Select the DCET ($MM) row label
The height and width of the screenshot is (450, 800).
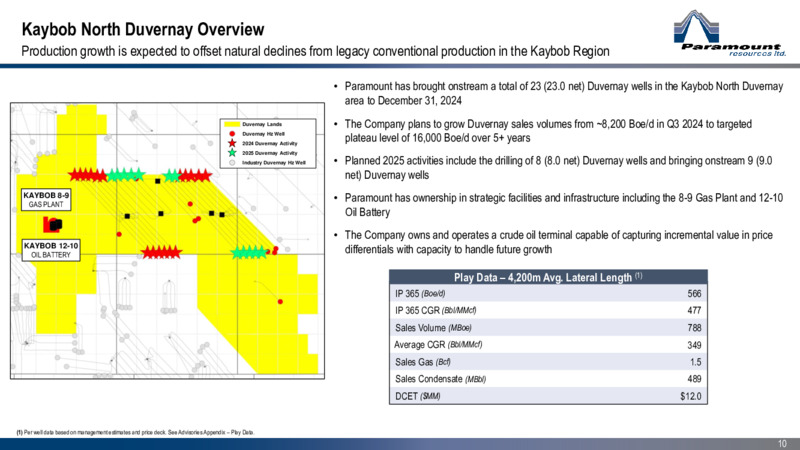click(417, 396)
